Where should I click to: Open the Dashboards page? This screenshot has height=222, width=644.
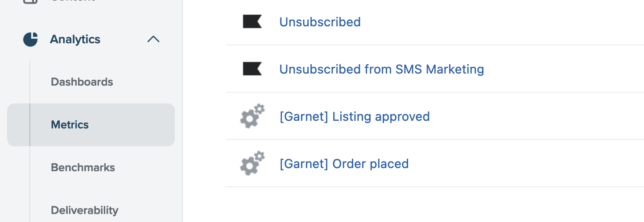[82, 82]
